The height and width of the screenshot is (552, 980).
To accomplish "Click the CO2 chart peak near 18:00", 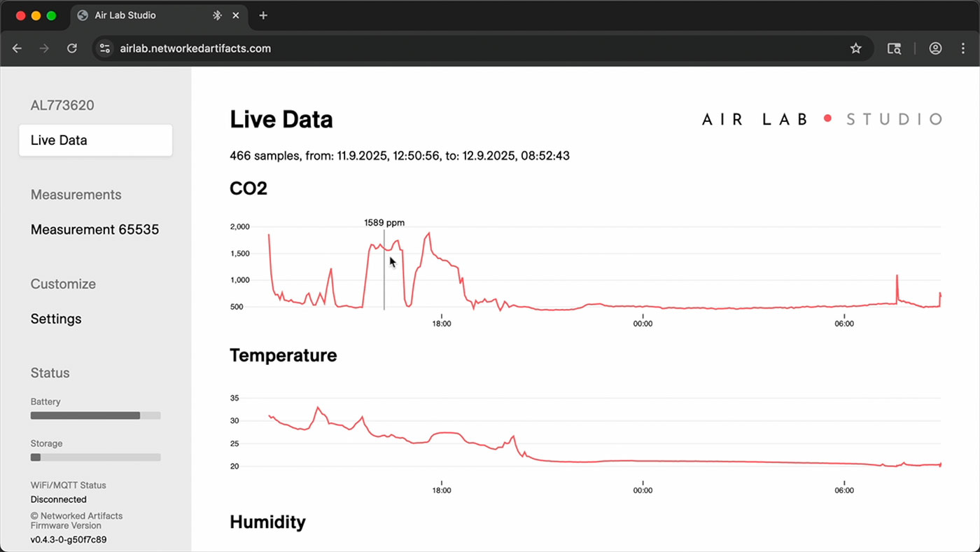I will pos(428,234).
